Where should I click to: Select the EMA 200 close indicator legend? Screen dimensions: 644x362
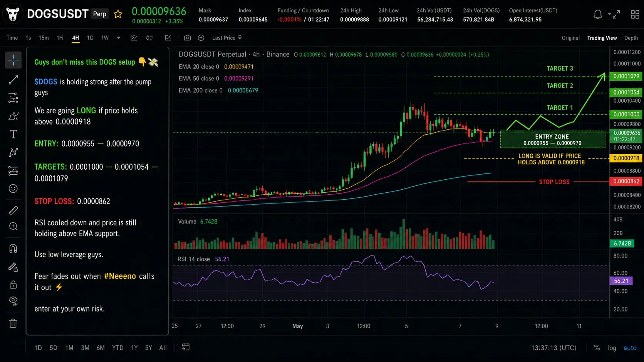tap(218, 90)
